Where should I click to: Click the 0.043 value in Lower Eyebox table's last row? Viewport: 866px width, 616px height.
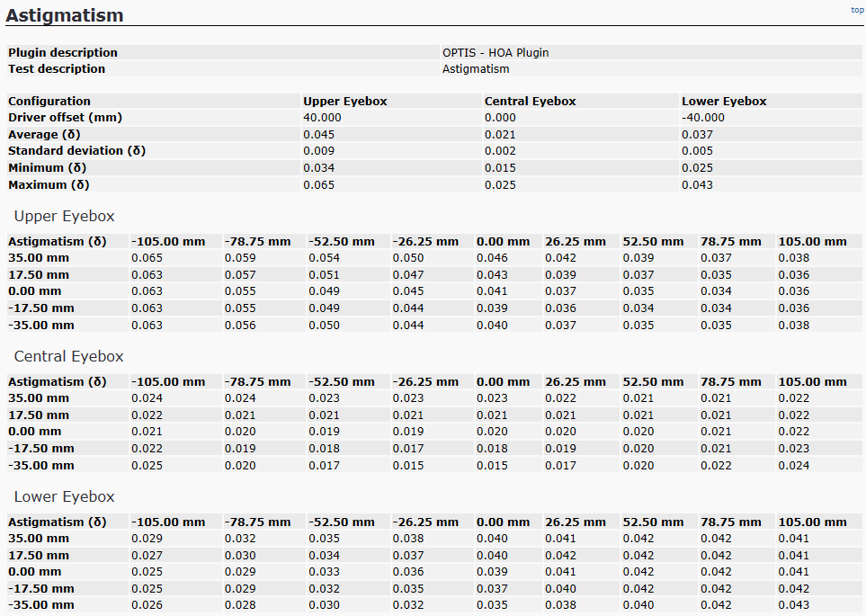tap(793, 605)
